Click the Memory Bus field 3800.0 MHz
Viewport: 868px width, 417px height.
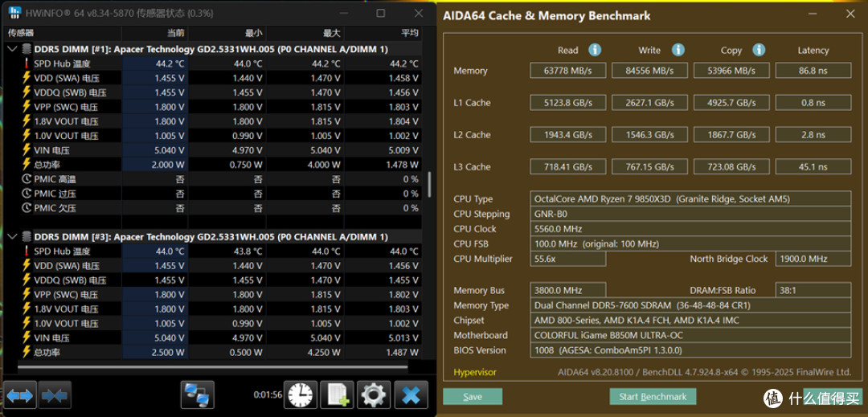pos(568,290)
